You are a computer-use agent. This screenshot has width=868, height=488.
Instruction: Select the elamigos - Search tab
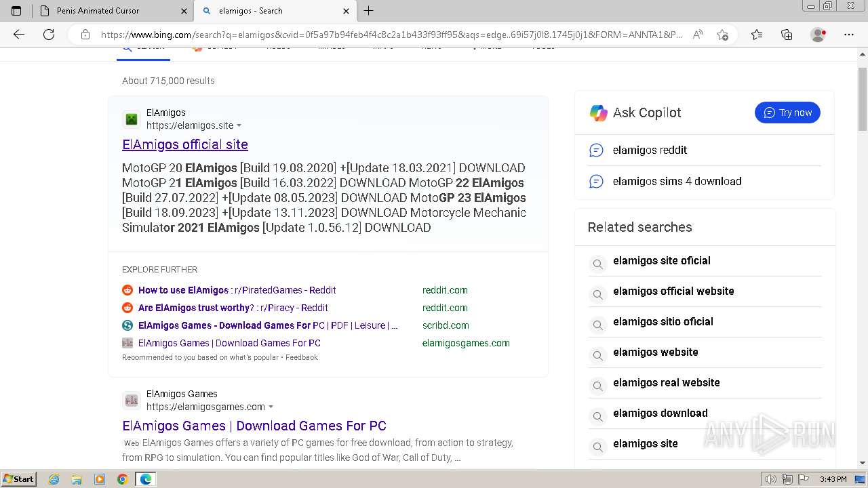click(x=274, y=11)
